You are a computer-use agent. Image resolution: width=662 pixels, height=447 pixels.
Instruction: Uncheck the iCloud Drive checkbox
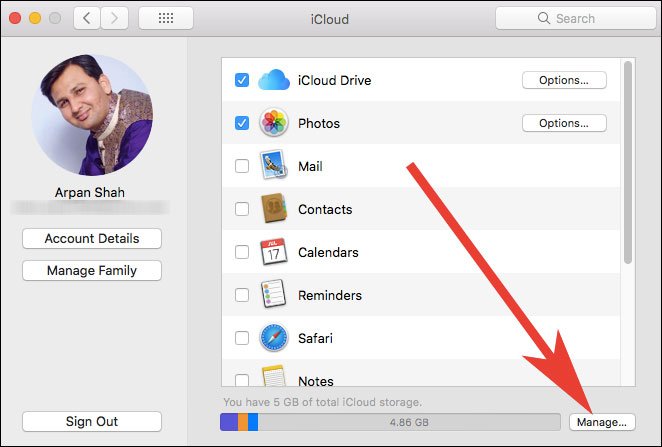point(242,80)
